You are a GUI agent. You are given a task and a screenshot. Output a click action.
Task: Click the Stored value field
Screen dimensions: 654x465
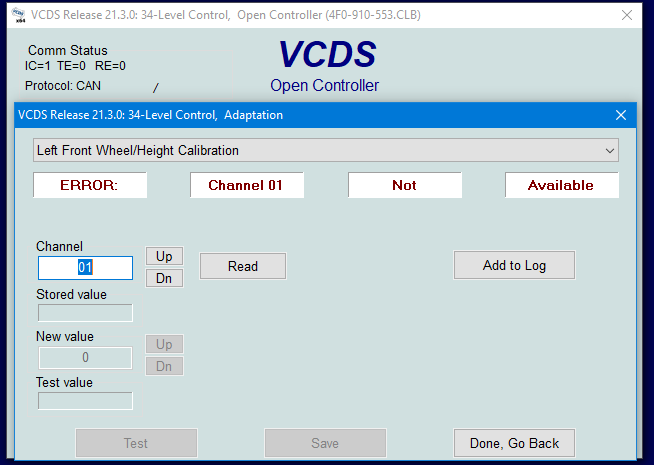coord(86,313)
